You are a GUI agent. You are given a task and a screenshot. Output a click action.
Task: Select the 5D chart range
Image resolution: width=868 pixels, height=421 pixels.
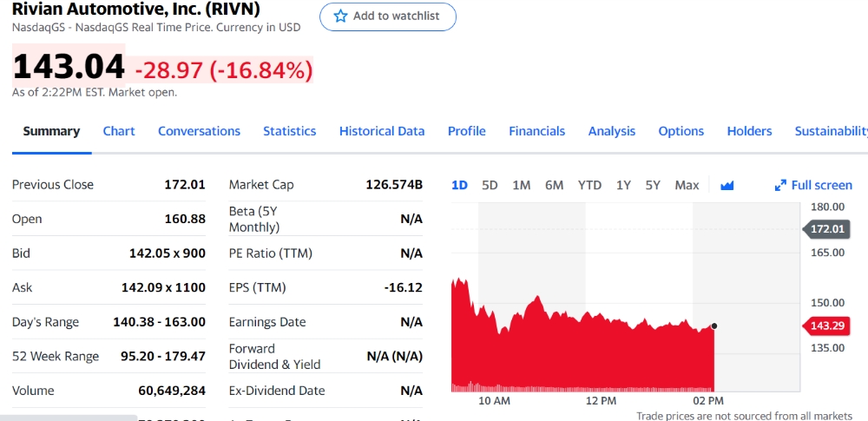tap(490, 186)
